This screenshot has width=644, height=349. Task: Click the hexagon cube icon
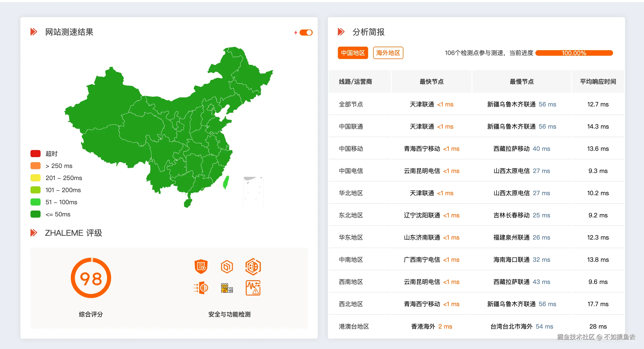(x=227, y=267)
